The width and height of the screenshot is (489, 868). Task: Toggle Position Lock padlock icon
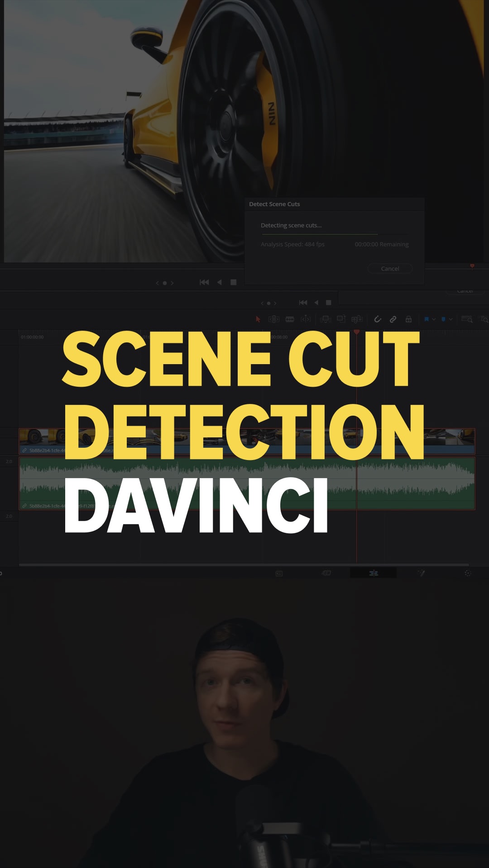click(x=408, y=319)
